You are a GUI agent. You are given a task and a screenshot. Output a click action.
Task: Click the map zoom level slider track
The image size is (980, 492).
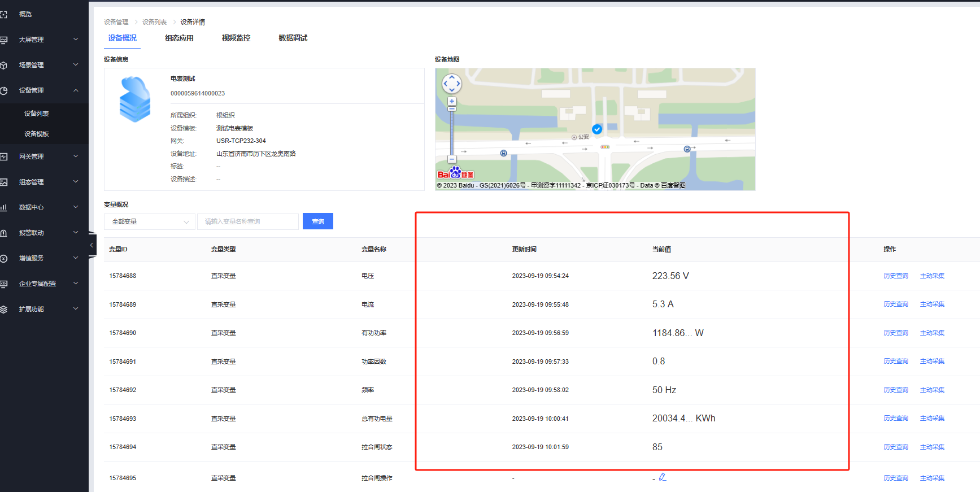pos(451,133)
